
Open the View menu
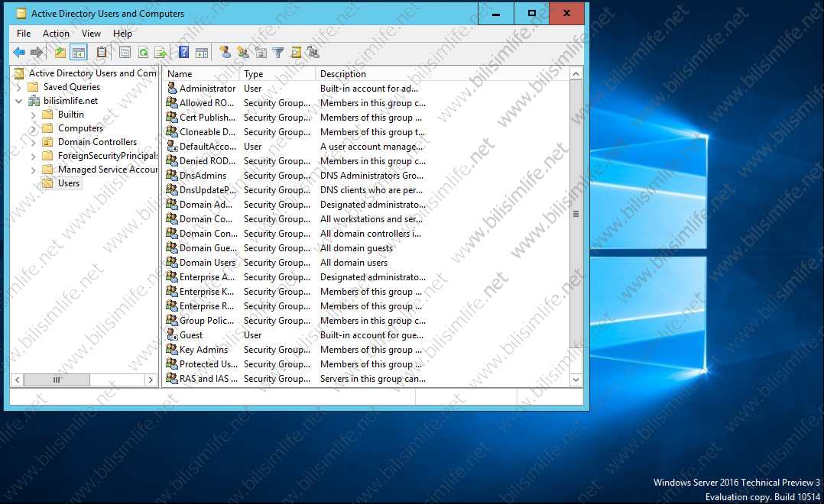pyautogui.click(x=91, y=33)
